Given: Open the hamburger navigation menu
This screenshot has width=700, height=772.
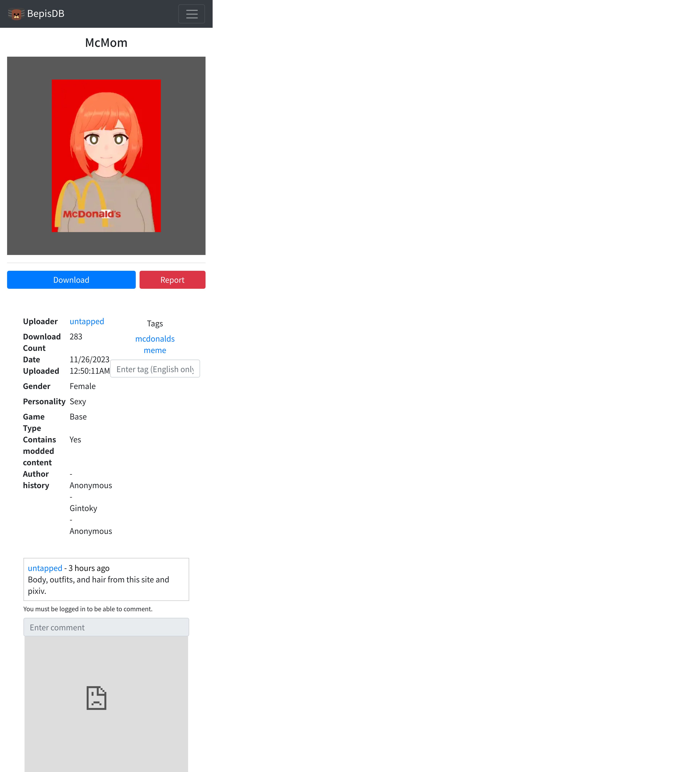Looking at the screenshot, I should [192, 14].
